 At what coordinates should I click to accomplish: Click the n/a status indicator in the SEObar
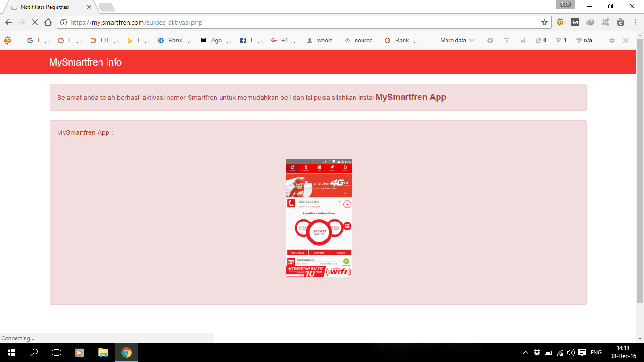pos(584,41)
